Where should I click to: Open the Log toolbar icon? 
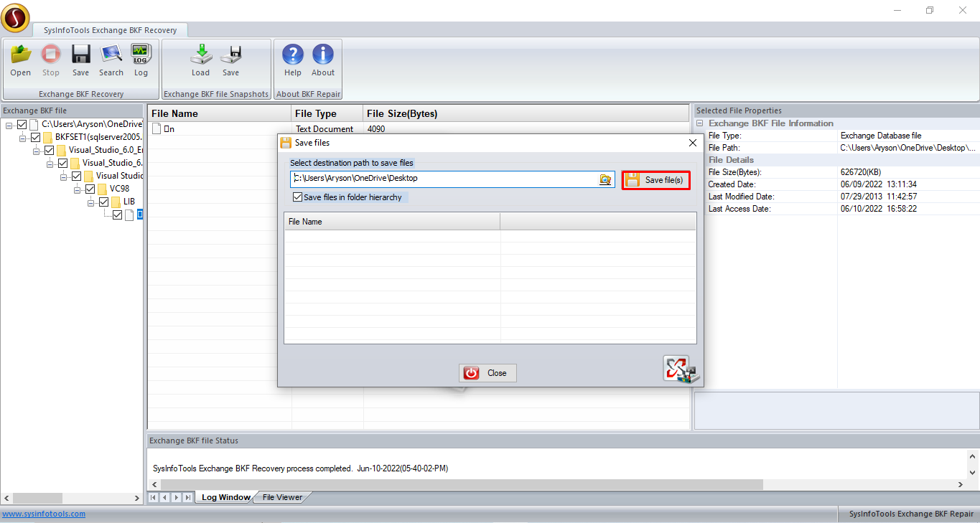pyautogui.click(x=141, y=56)
